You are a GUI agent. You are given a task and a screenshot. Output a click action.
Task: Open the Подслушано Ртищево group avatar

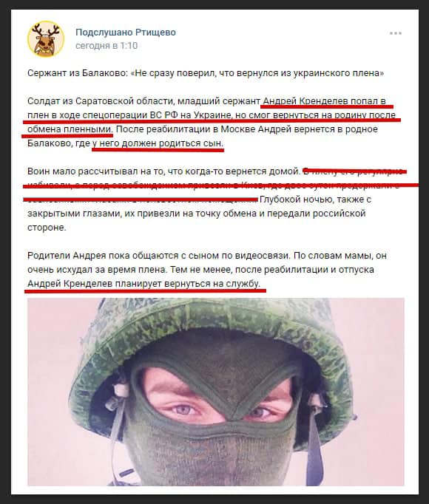pyautogui.click(x=46, y=39)
